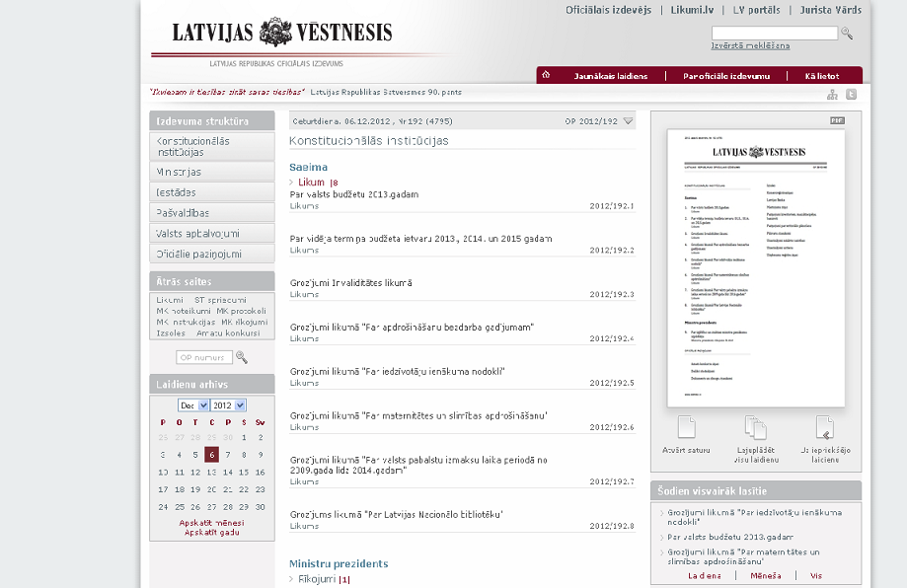Screen dimensions: 907x588
Task: Select 'Ministrijas' in Izdevuma struktūra sidebar
Action: pos(179,172)
